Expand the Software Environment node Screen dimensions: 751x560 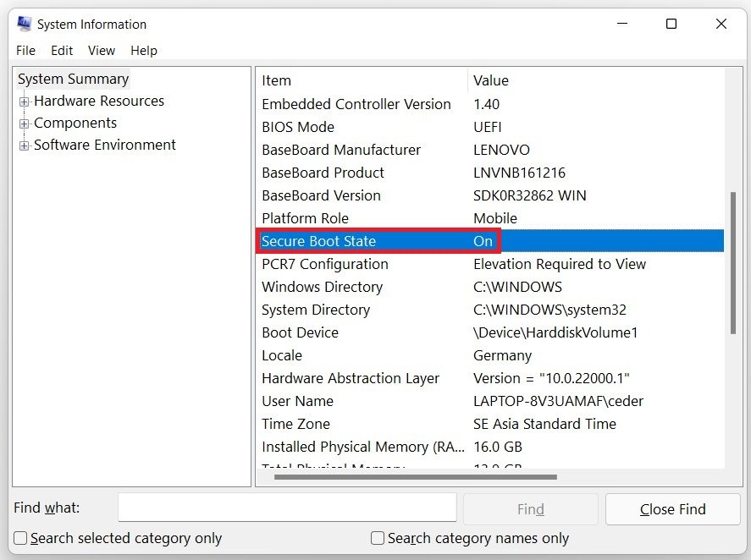pyautogui.click(x=25, y=145)
